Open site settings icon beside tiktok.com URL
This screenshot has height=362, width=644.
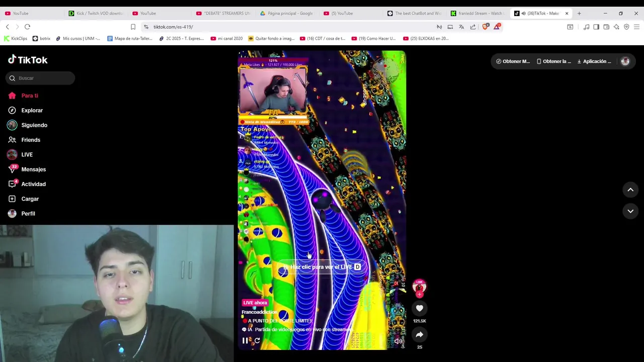(x=146, y=27)
